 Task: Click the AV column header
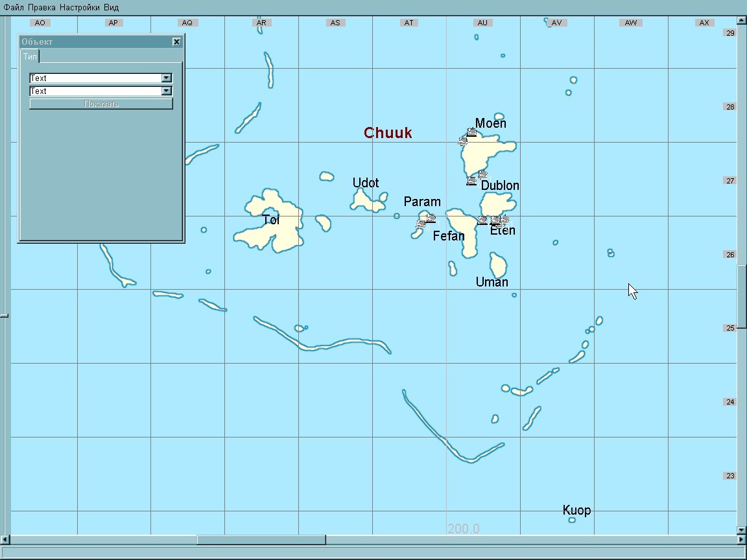(x=556, y=23)
